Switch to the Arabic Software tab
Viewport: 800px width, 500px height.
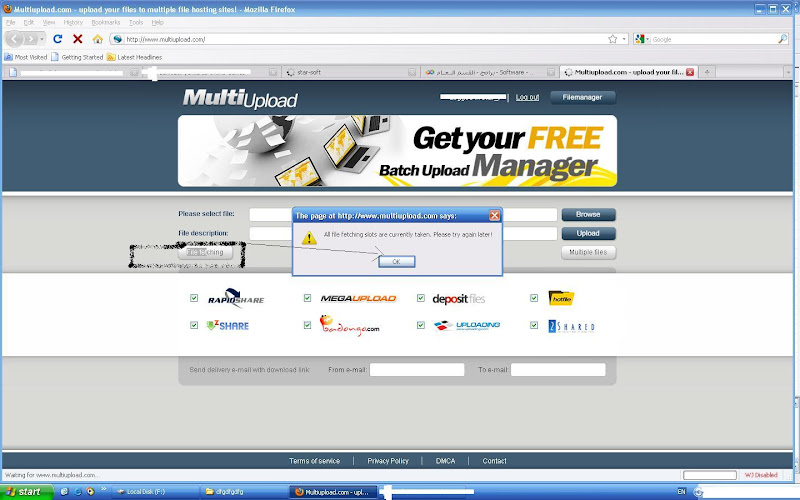click(489, 72)
